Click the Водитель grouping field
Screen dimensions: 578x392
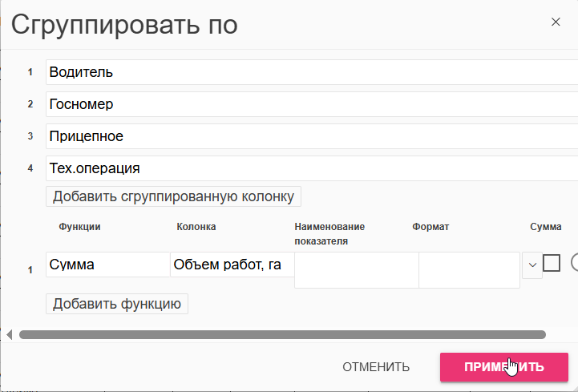coord(311,72)
